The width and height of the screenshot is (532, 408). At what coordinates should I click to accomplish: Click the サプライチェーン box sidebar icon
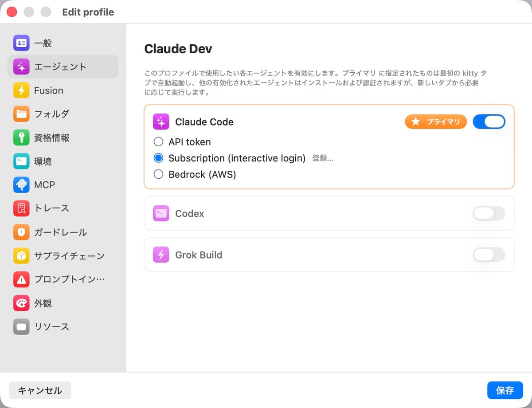pyautogui.click(x=21, y=256)
